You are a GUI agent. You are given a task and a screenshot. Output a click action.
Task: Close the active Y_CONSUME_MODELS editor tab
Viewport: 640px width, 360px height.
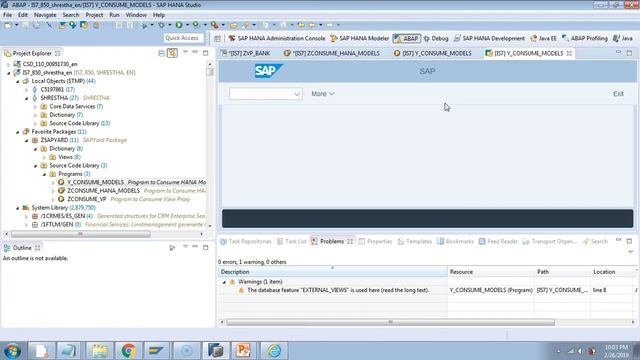[x=569, y=53]
